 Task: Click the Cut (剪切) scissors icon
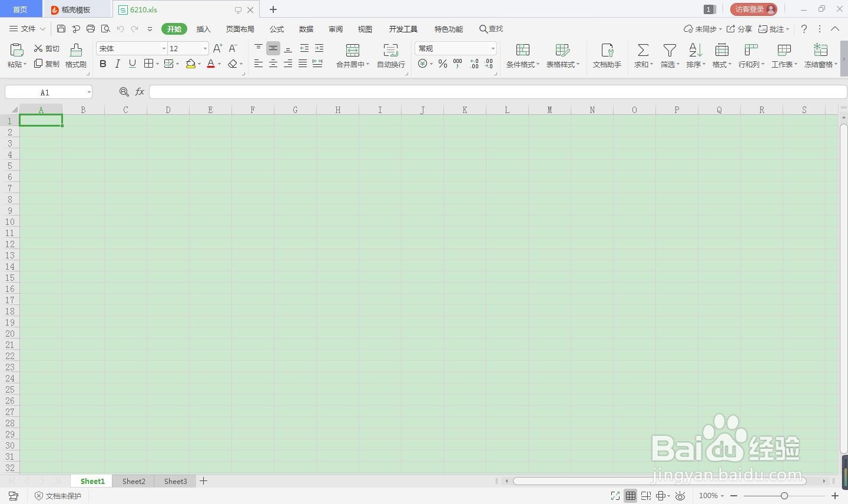pyautogui.click(x=38, y=48)
